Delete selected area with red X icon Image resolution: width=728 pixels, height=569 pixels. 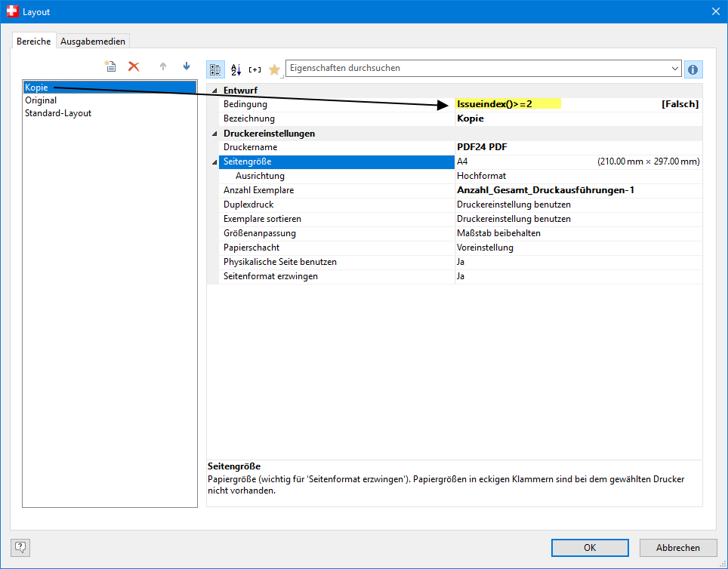click(x=134, y=66)
